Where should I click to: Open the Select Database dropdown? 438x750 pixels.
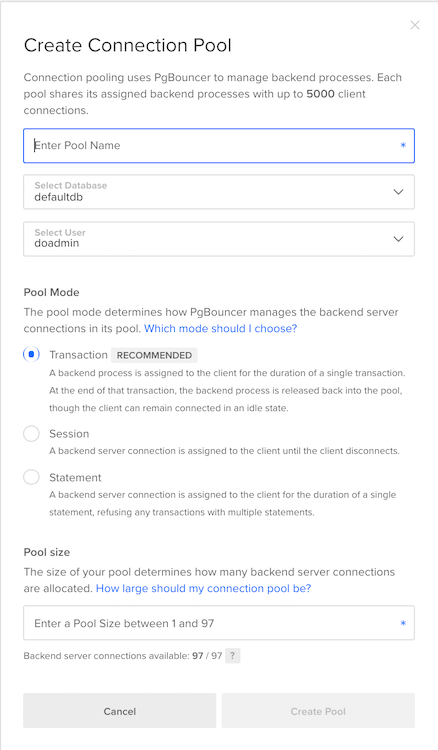click(219, 192)
